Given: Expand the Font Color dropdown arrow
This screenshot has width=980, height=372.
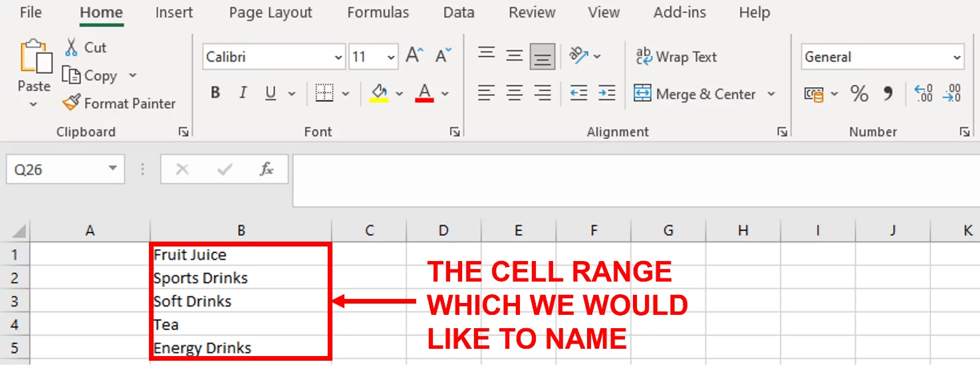Looking at the screenshot, I should point(445,94).
